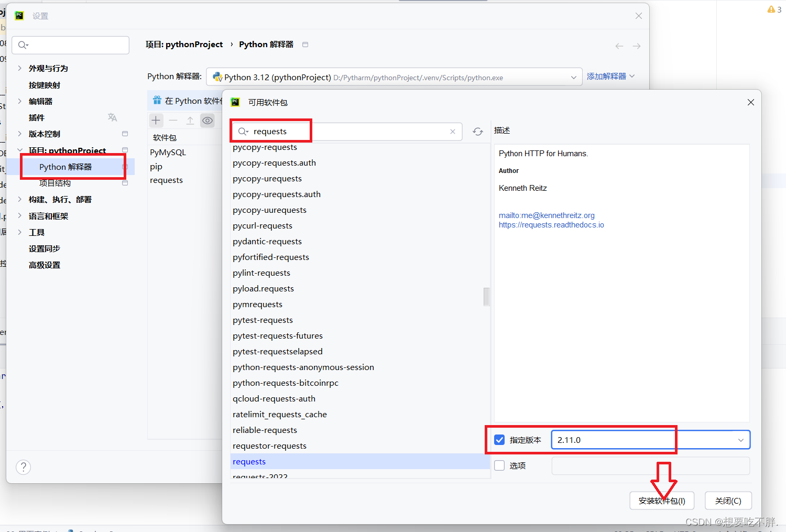Screen dimensions: 786x532
Task: Select 按键映射 in settings tree
Action: (45, 85)
